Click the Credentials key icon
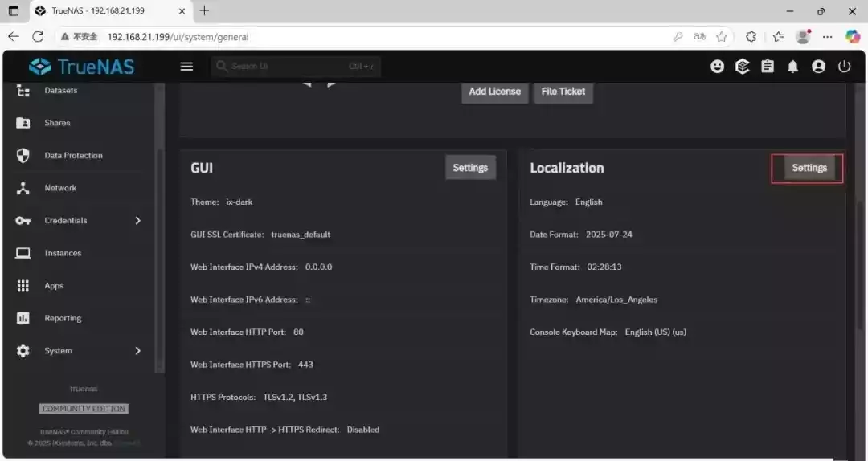Screen dimensions: 868x461 (23, 221)
